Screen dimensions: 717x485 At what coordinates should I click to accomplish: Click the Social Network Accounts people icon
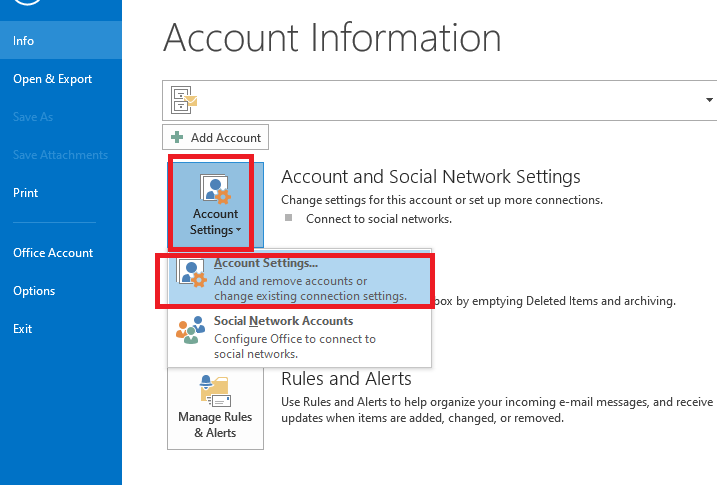point(191,331)
